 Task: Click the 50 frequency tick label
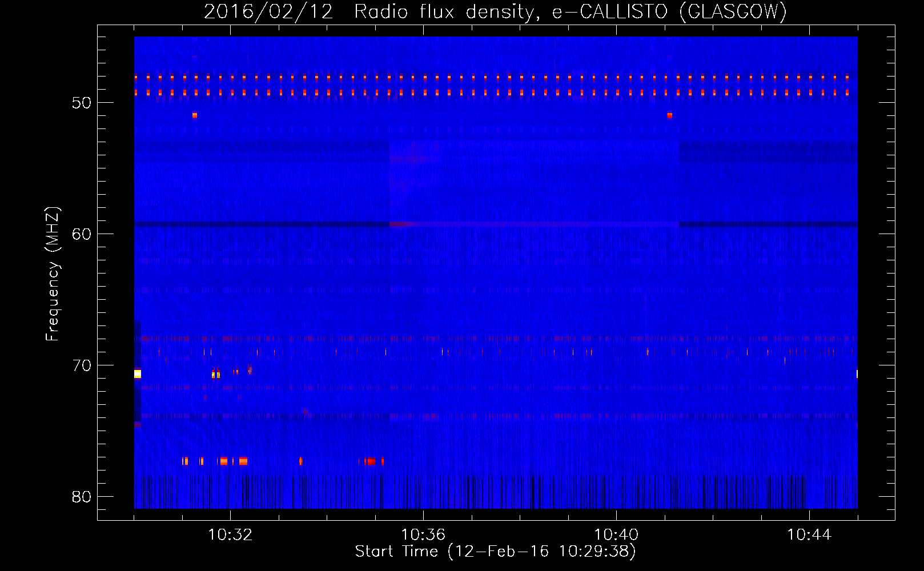pyautogui.click(x=82, y=103)
